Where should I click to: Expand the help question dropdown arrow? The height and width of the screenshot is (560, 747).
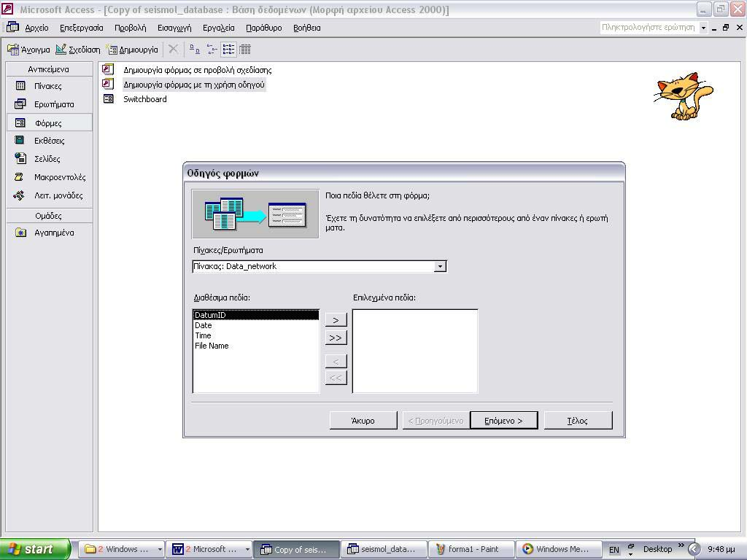coord(703,28)
